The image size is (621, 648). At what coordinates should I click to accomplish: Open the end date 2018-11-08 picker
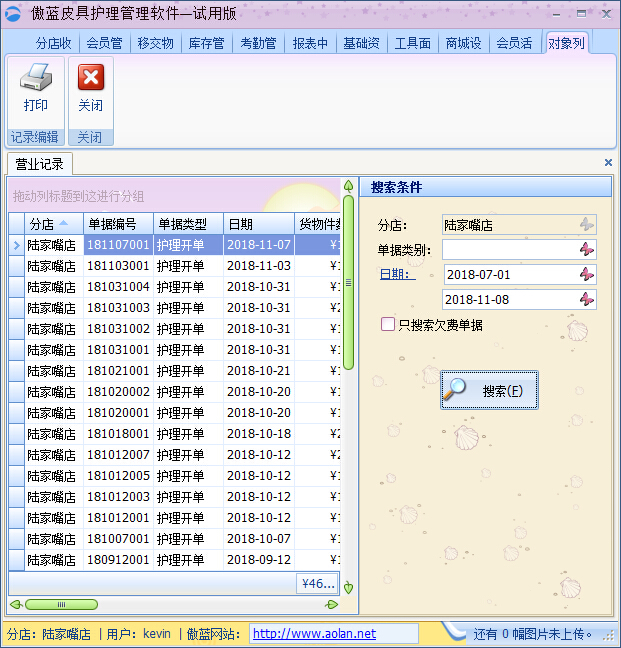click(x=586, y=299)
